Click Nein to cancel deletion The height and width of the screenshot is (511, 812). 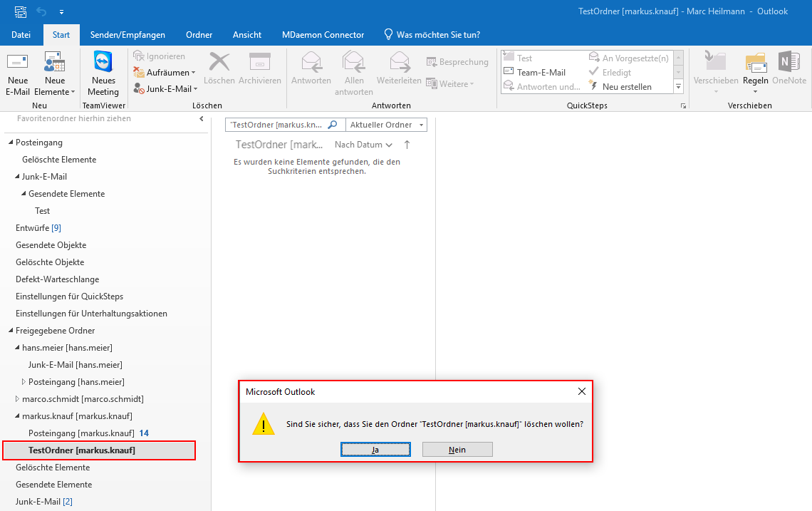tap(457, 449)
